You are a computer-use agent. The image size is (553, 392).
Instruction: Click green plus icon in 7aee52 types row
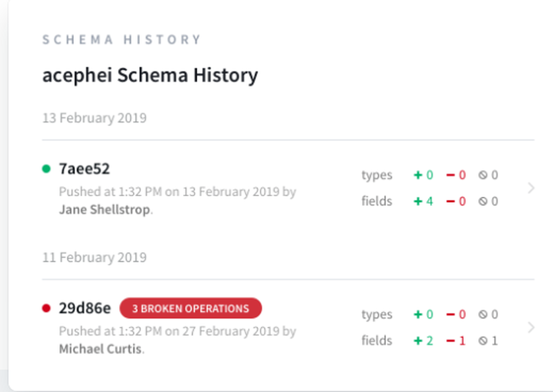[418, 175]
